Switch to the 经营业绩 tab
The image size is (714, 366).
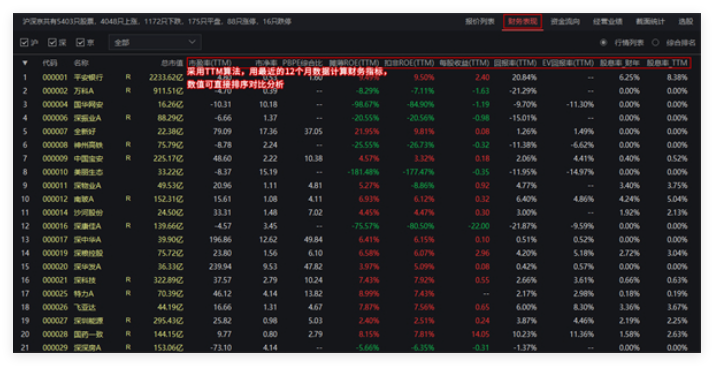[607, 21]
